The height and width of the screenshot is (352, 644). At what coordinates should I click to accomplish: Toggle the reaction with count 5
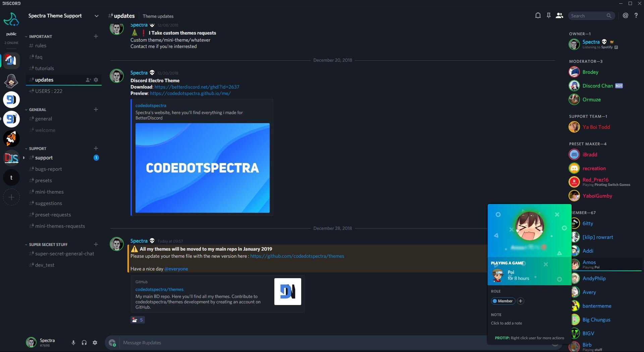[x=138, y=320]
